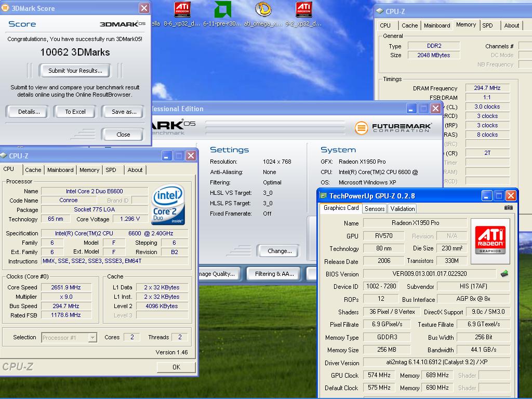Select Graphics Card tab in GPU-Z
This screenshot has width=532, height=399.
[x=341, y=208]
